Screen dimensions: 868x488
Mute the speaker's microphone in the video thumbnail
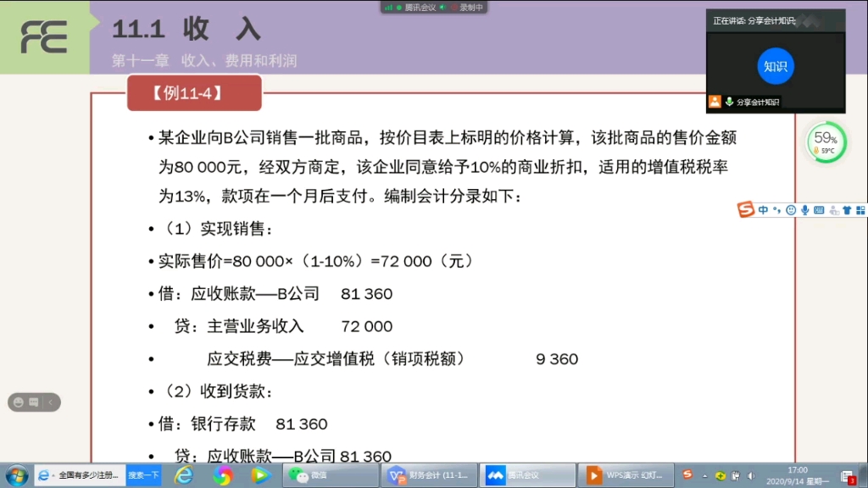tap(729, 102)
